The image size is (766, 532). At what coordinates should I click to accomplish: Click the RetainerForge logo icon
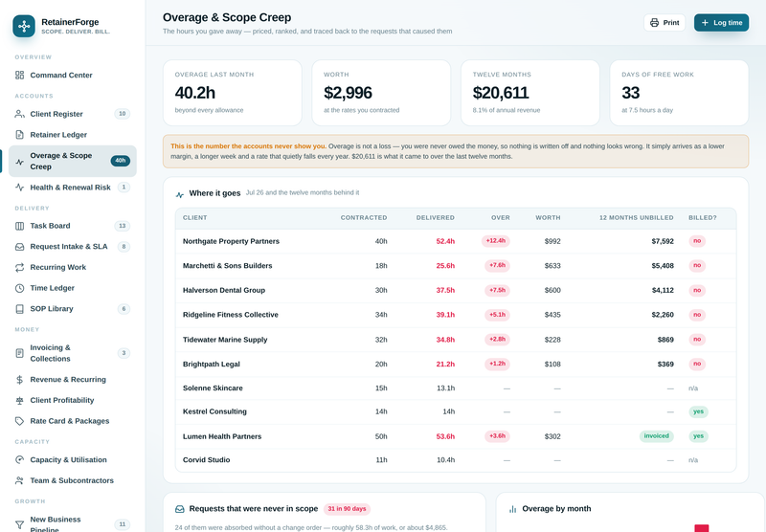[x=24, y=26]
